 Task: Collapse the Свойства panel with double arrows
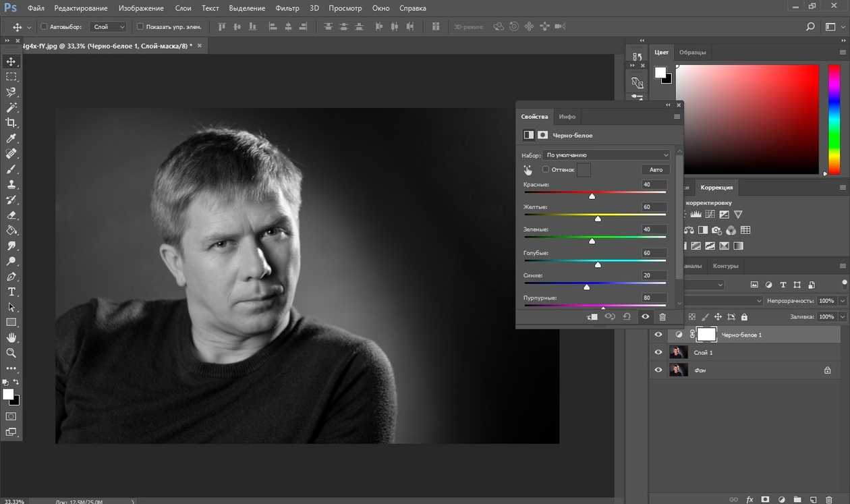click(x=669, y=105)
